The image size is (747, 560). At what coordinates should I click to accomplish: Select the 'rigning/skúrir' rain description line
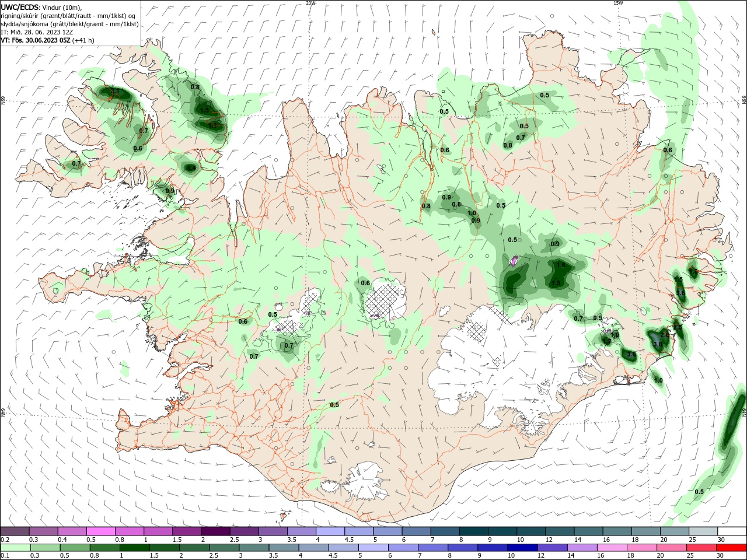click(68, 15)
